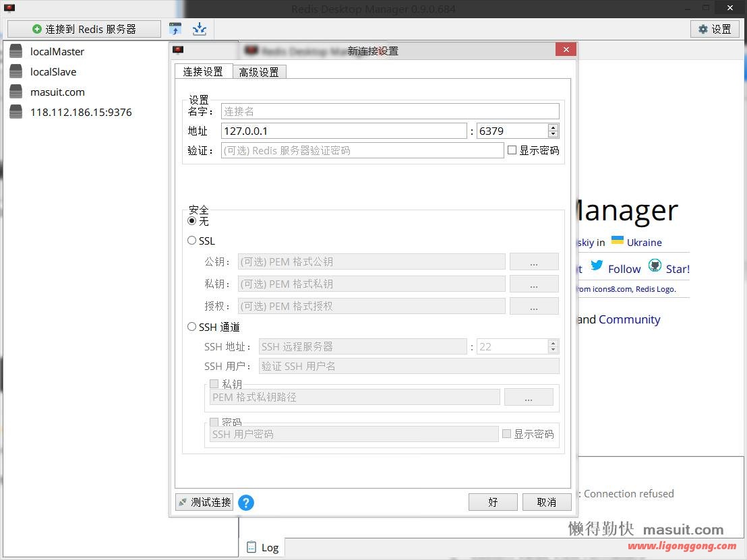Click the 测试连接 test connection button
Image resolution: width=747 pixels, height=560 pixels.
coord(204,502)
